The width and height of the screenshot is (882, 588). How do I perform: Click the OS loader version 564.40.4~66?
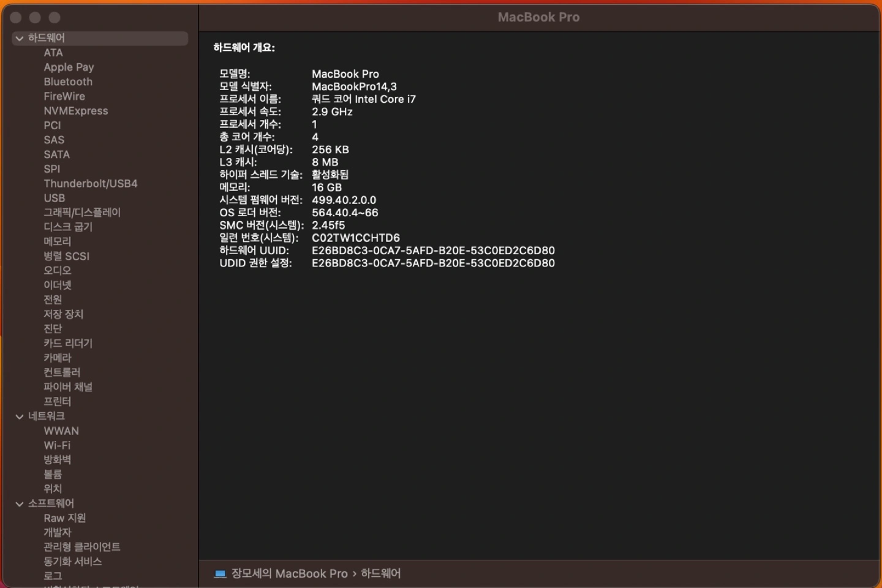coord(345,213)
